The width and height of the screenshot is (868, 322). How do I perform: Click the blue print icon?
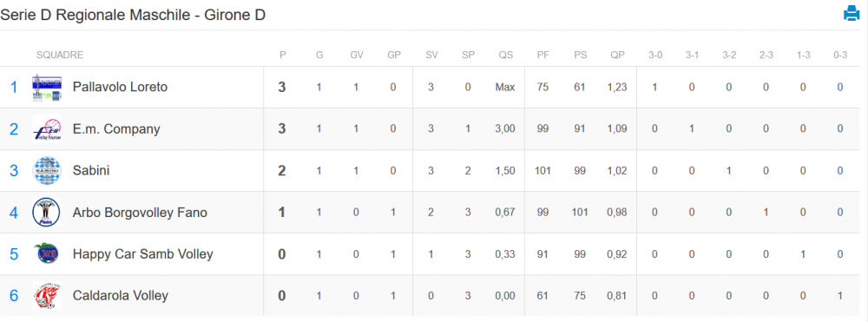click(x=851, y=13)
